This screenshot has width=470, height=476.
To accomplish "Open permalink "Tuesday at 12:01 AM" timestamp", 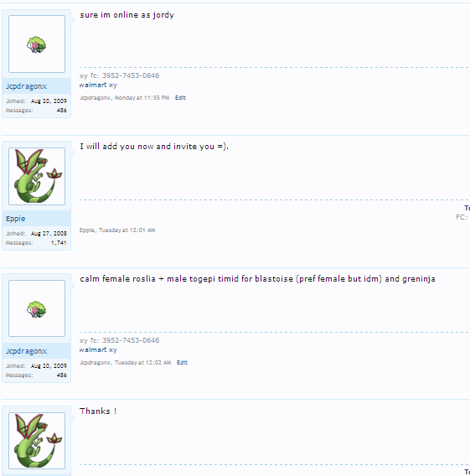I will [127, 230].
